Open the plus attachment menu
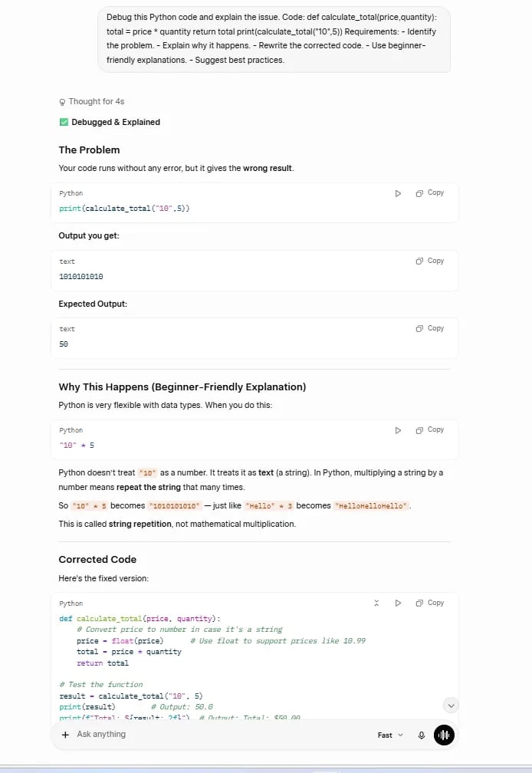 click(65, 735)
